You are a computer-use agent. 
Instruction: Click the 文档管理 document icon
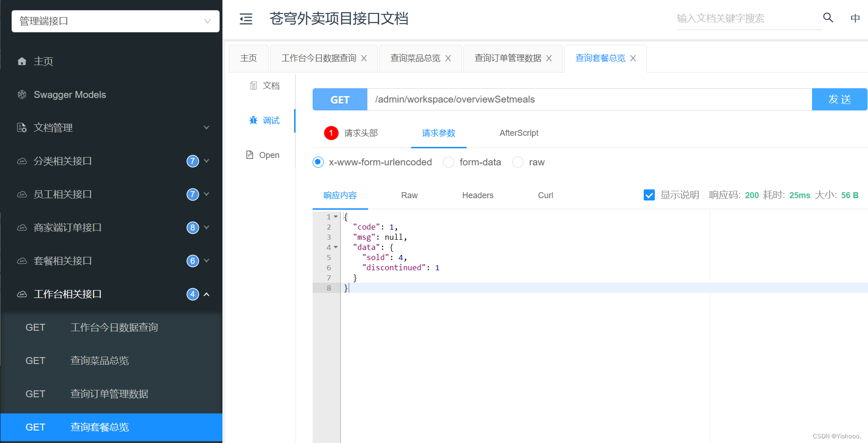click(22, 127)
